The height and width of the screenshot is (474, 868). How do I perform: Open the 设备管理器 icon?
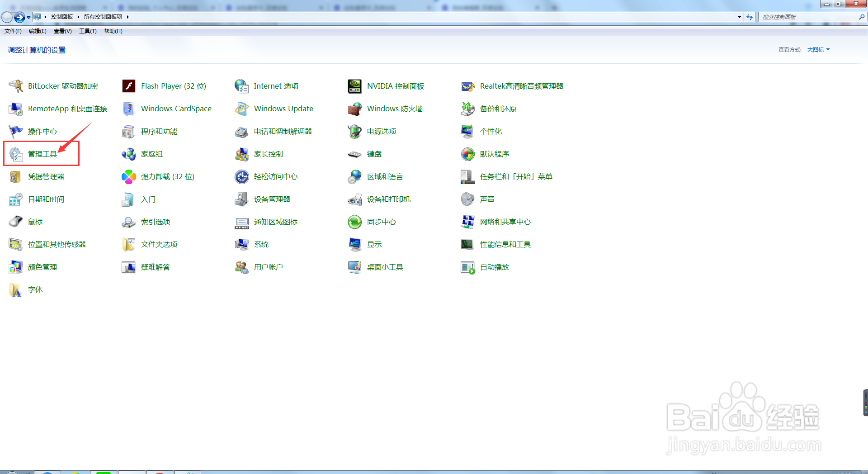[x=242, y=199]
